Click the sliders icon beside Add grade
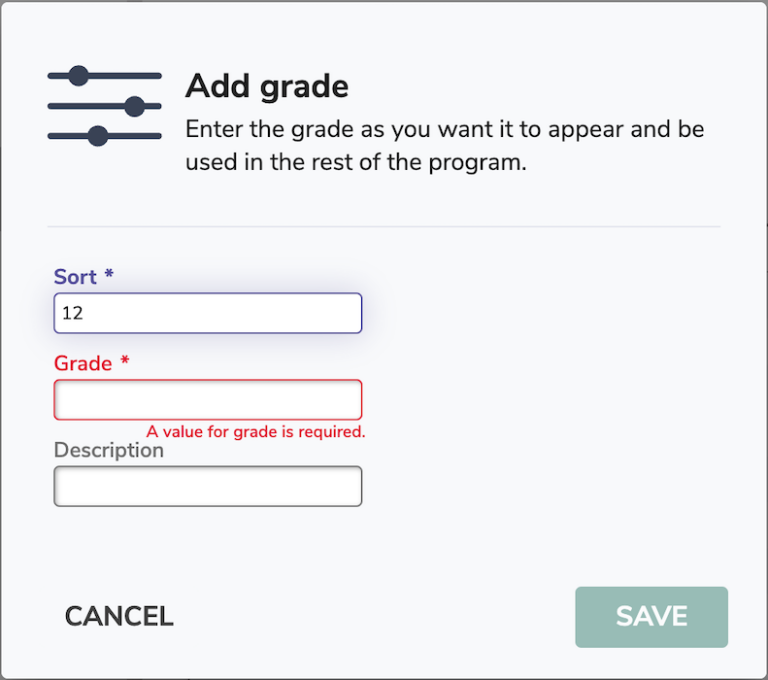The height and width of the screenshot is (680, 768). [x=104, y=105]
